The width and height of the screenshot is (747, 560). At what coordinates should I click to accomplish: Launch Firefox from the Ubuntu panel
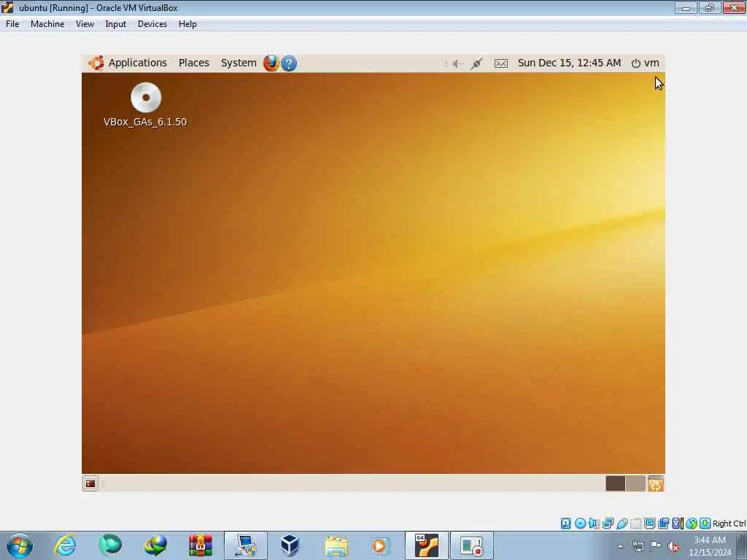tap(271, 63)
